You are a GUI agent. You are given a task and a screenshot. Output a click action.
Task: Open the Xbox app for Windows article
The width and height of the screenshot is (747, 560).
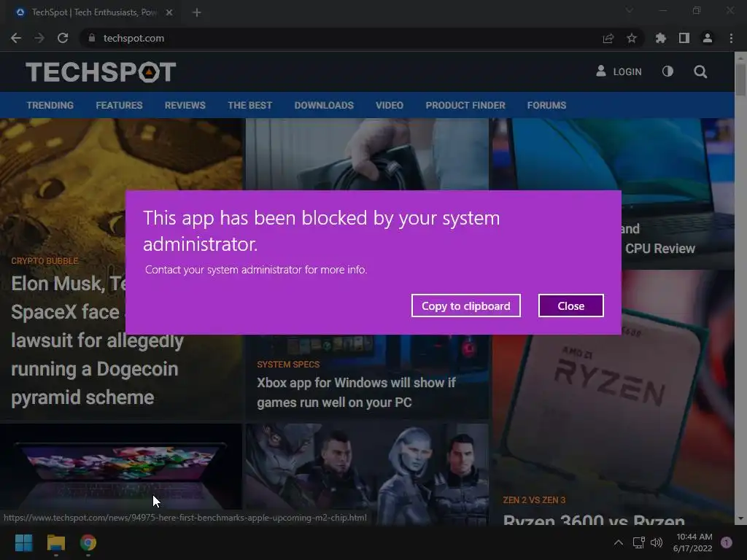356,392
